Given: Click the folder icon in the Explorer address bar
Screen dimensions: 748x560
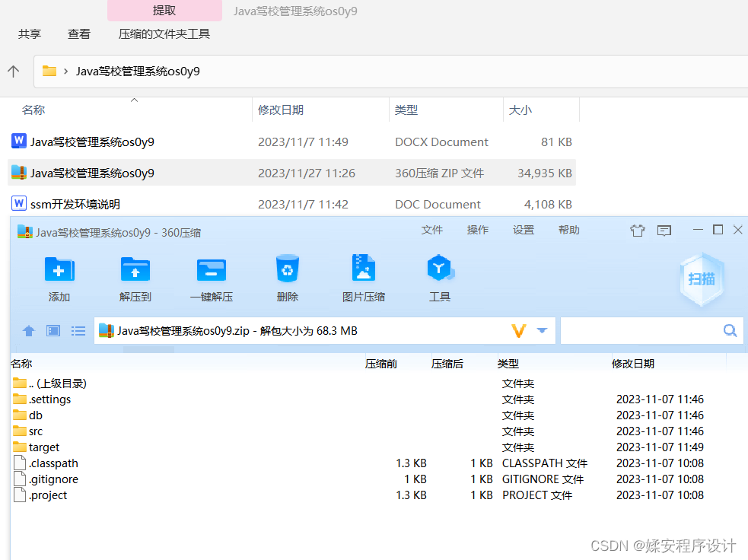Looking at the screenshot, I should tap(49, 71).
